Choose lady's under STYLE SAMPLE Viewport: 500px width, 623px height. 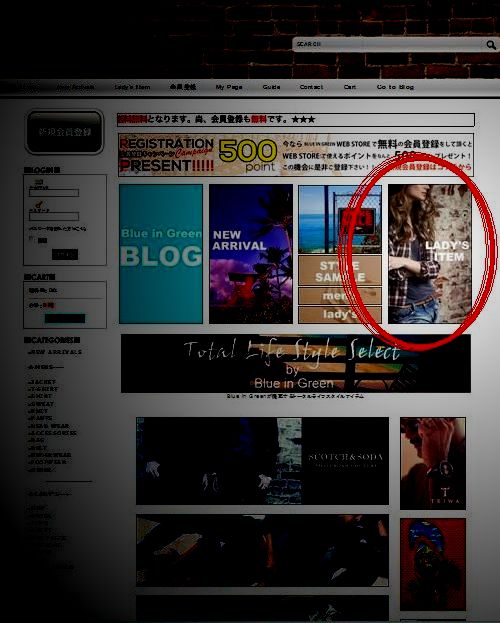click(340, 314)
